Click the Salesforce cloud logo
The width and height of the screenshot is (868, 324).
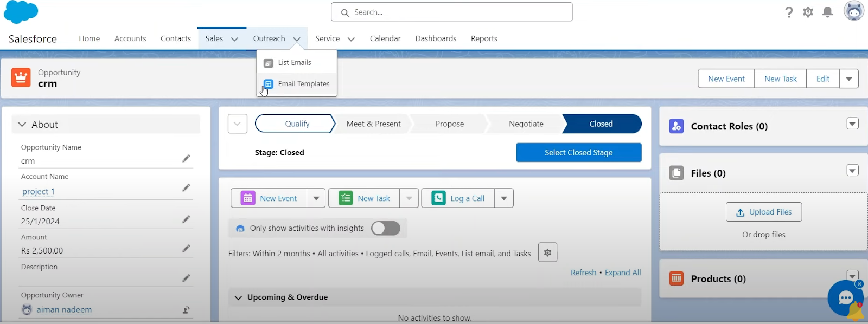21,11
